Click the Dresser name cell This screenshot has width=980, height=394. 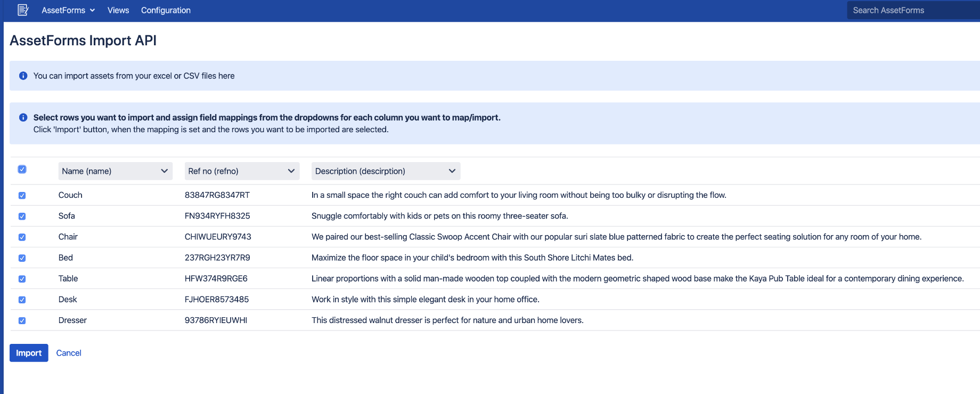click(x=72, y=320)
